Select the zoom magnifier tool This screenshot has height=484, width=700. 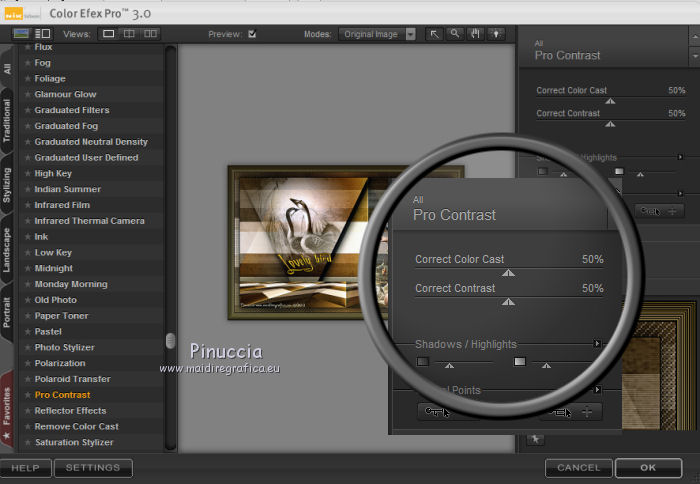[x=454, y=34]
